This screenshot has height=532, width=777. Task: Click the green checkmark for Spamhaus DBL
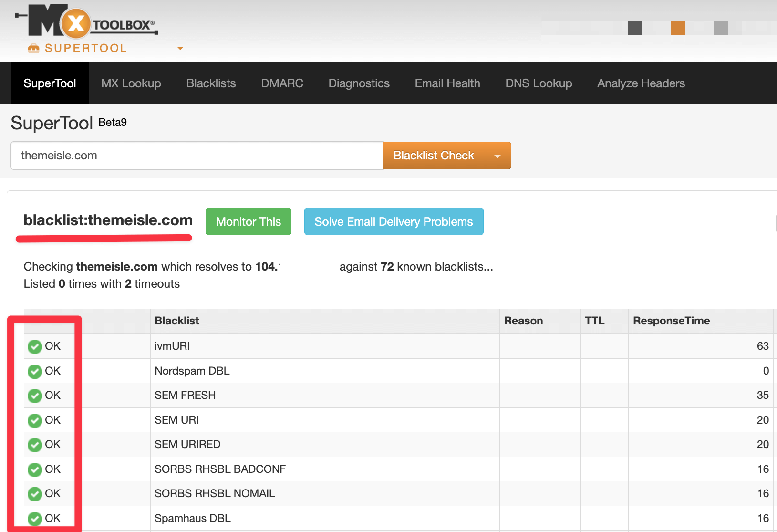(35, 519)
